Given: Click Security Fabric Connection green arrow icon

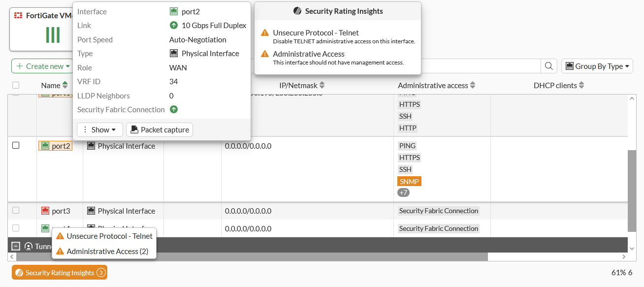Looking at the screenshot, I should 174,109.
